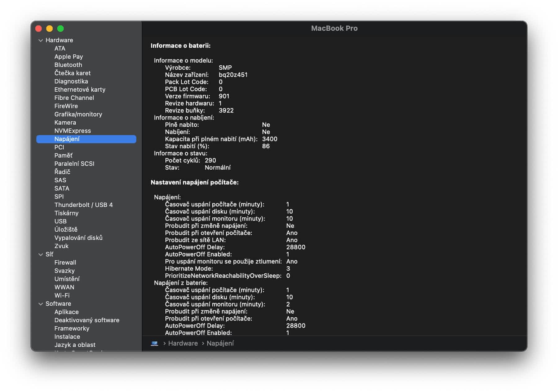Screen dimensions: 558x392
Task: Collapse the Síť section
Action: [x=41, y=255]
